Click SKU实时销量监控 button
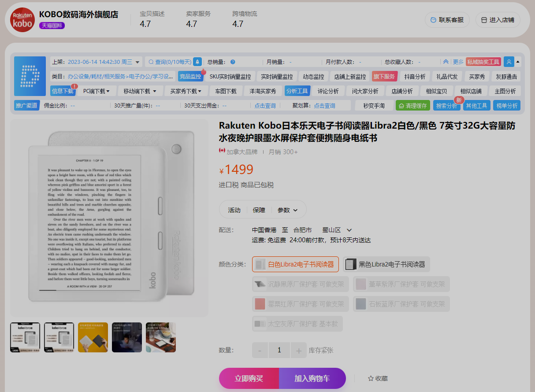Image resolution: width=535 pixels, height=392 pixels. (x=230, y=77)
